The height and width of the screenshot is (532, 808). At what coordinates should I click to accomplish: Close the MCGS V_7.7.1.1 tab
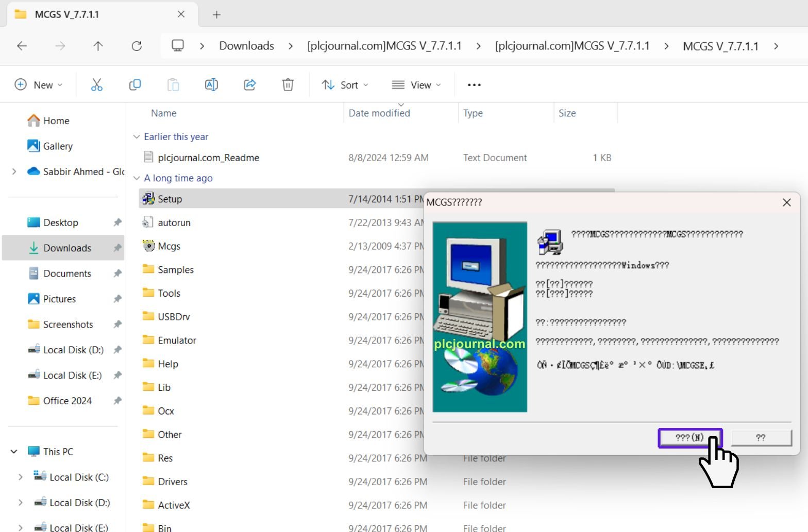pyautogui.click(x=181, y=14)
